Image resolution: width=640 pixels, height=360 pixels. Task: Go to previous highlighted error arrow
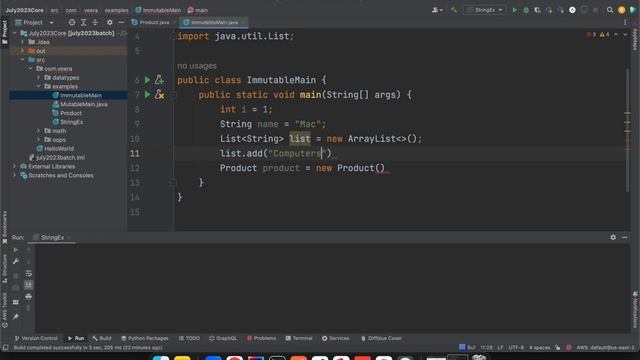click(616, 35)
